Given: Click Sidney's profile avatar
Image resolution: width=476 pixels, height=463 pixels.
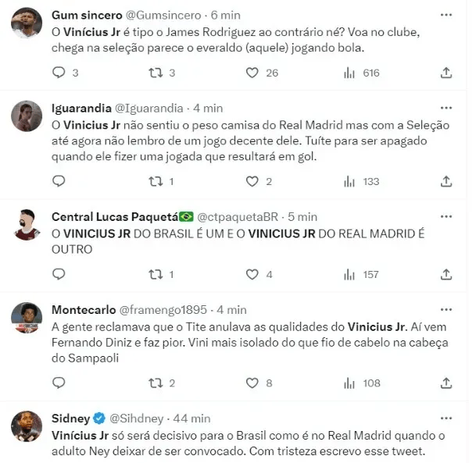Looking at the screenshot, I should point(27,426).
